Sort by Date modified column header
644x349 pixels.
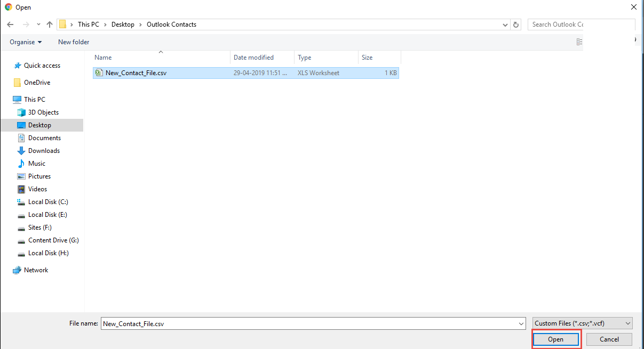(263, 58)
